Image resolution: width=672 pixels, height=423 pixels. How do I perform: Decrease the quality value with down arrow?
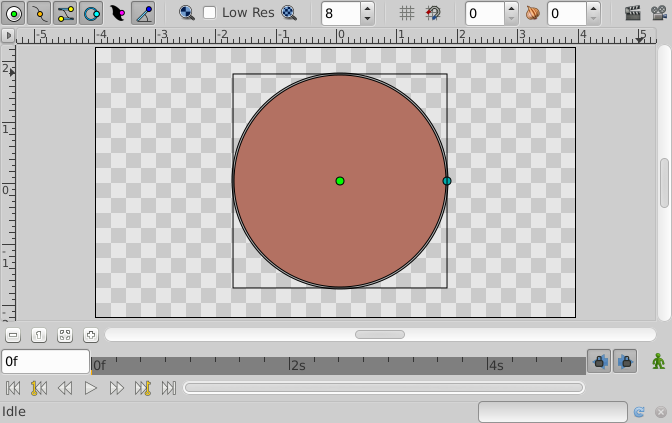click(x=367, y=19)
